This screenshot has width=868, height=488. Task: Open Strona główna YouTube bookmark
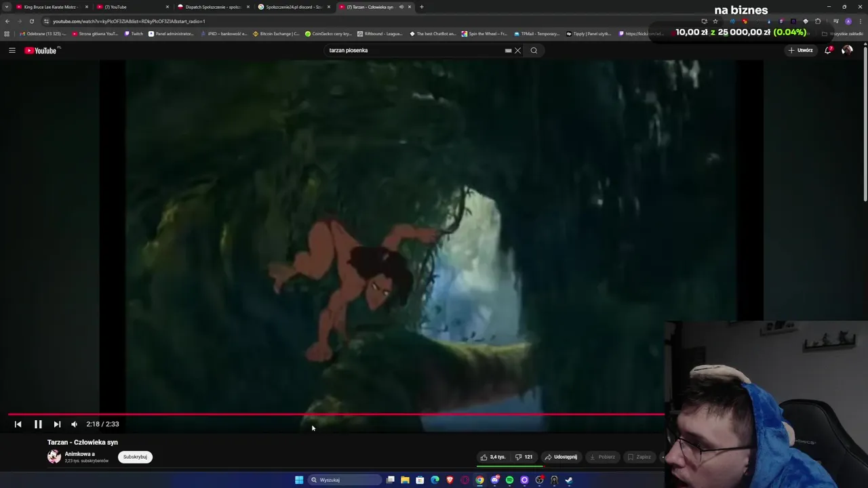(x=95, y=33)
